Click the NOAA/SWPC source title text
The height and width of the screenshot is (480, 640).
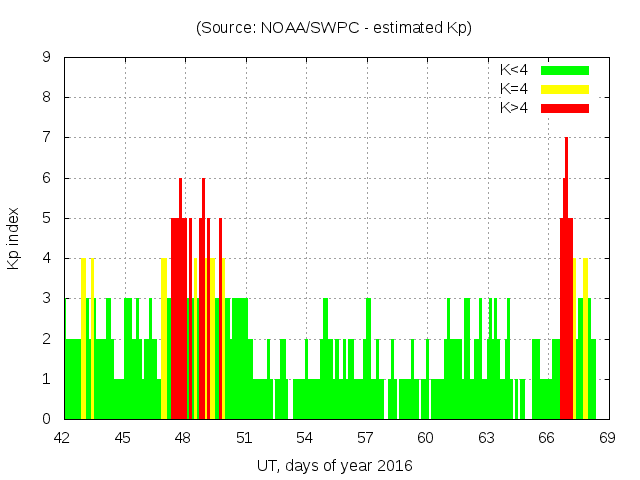click(x=334, y=28)
